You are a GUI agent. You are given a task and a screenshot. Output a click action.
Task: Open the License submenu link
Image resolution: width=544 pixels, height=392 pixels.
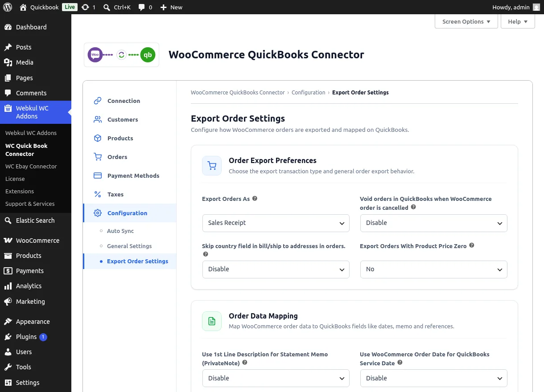(x=15, y=179)
